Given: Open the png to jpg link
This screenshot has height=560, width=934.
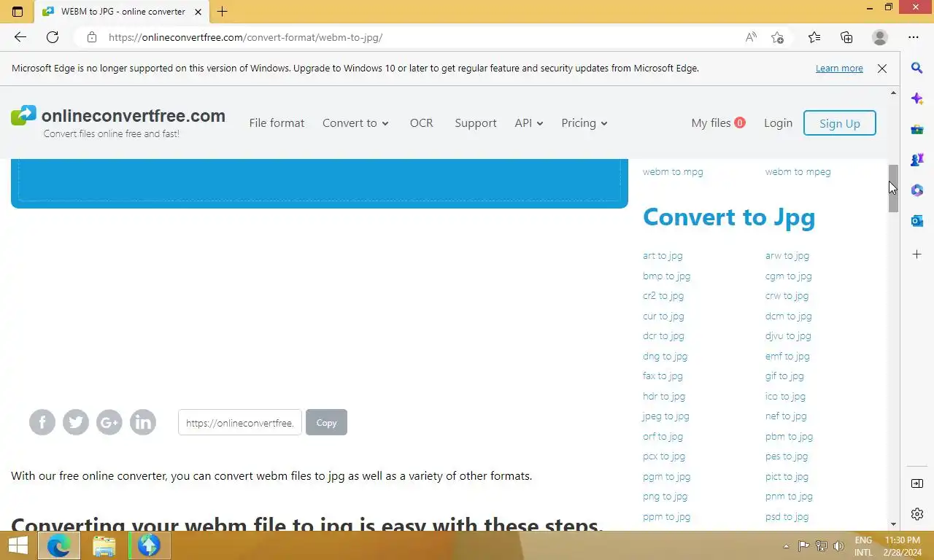Looking at the screenshot, I should pos(665,497).
